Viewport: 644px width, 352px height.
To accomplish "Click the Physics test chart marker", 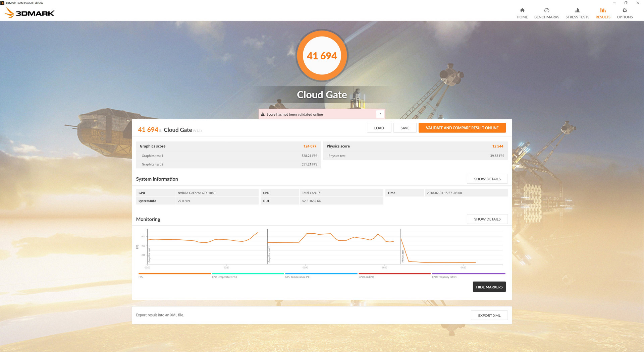I will [403, 256].
